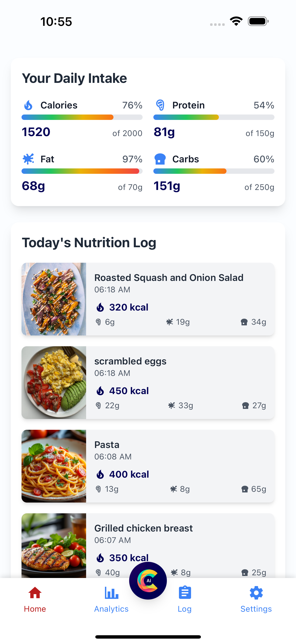This screenshot has width=296, height=644.
Task: Tap the AI assistant floating button
Action: pos(148,580)
